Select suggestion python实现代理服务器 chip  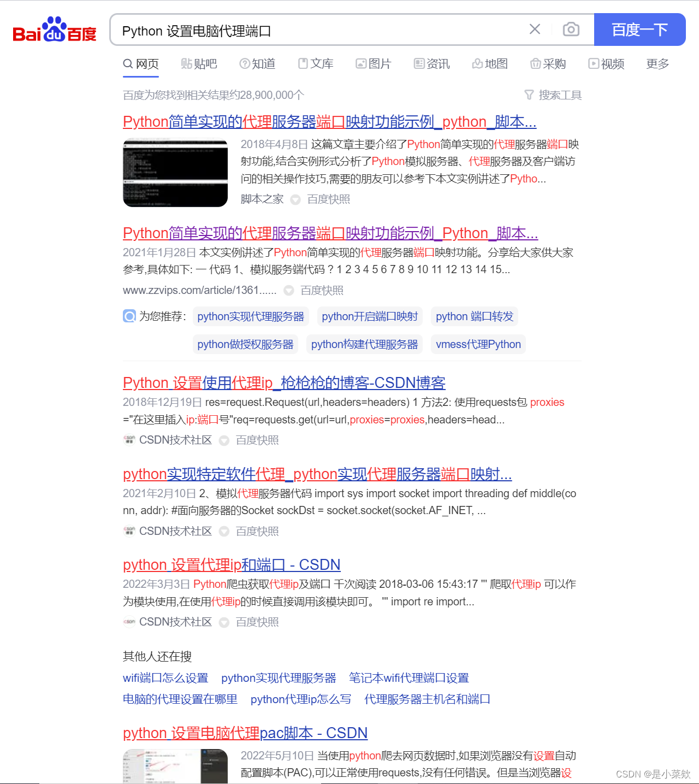tap(251, 316)
